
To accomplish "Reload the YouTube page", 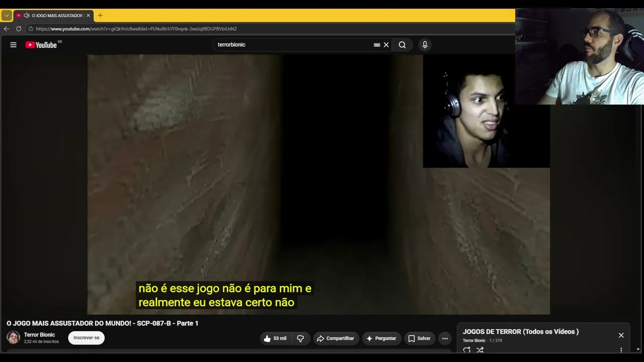I will pyautogui.click(x=19, y=29).
